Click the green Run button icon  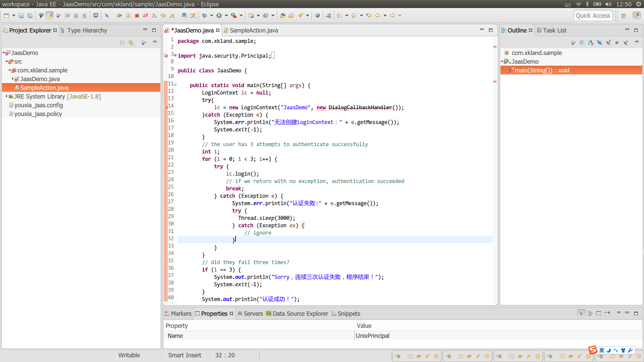point(219,16)
